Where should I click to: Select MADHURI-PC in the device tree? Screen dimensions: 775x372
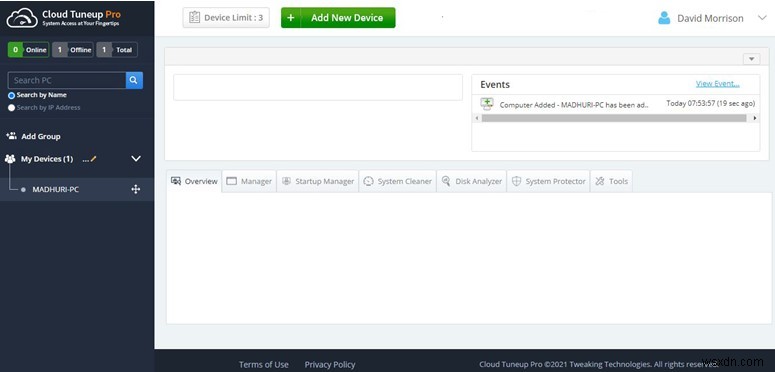point(55,190)
